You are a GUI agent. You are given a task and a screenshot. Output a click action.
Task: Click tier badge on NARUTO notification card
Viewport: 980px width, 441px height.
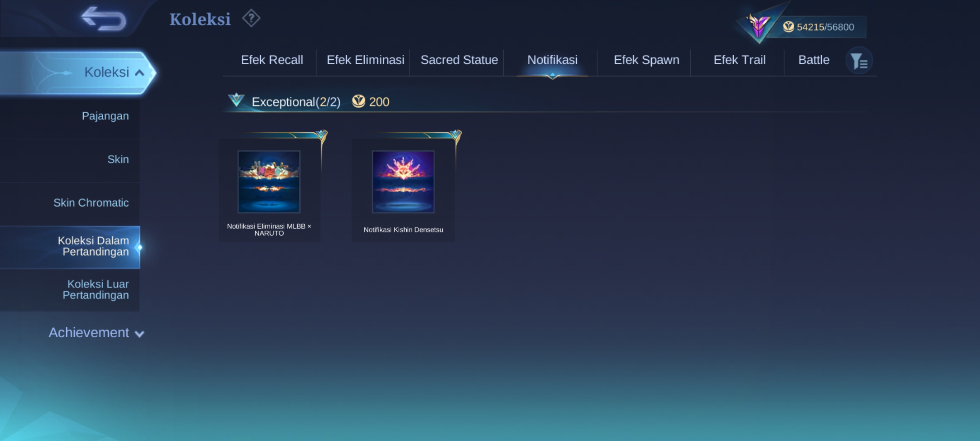[321, 134]
